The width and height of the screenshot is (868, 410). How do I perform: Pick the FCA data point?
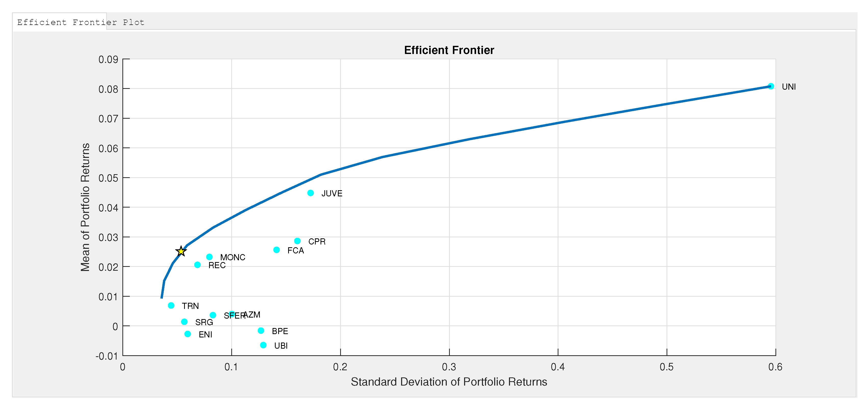[276, 250]
